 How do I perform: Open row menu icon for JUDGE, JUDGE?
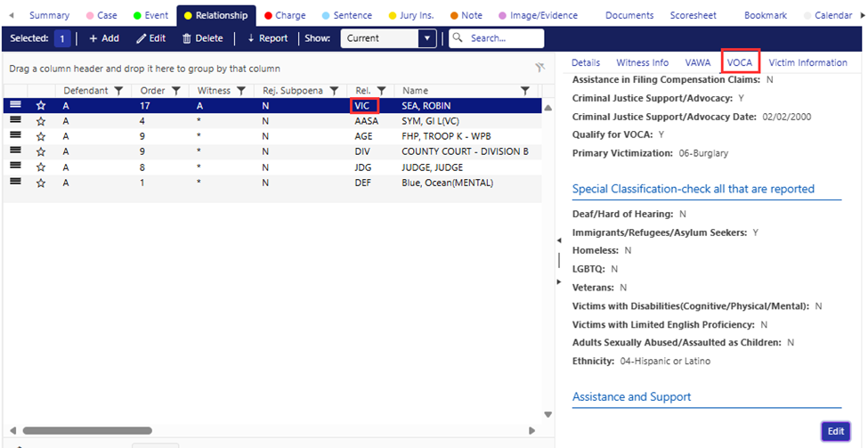[x=15, y=167]
